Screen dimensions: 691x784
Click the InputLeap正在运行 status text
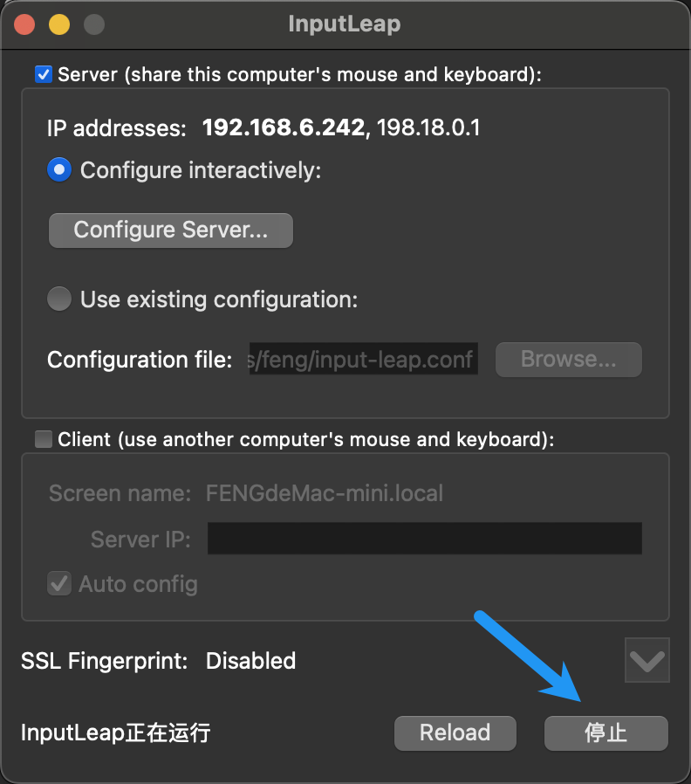(115, 732)
